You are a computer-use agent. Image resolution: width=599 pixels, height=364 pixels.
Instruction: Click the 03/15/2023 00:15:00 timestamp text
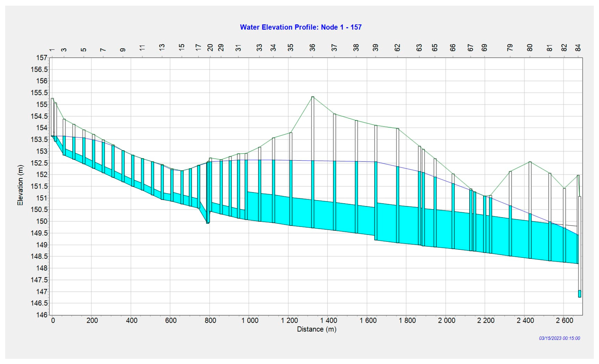tap(559, 338)
